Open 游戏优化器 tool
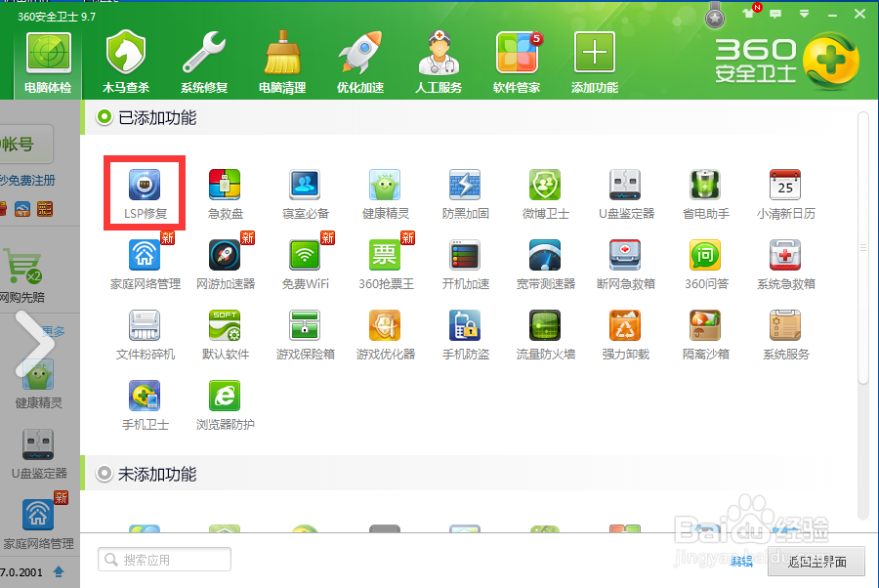This screenshot has height=588, width=879. click(x=385, y=335)
